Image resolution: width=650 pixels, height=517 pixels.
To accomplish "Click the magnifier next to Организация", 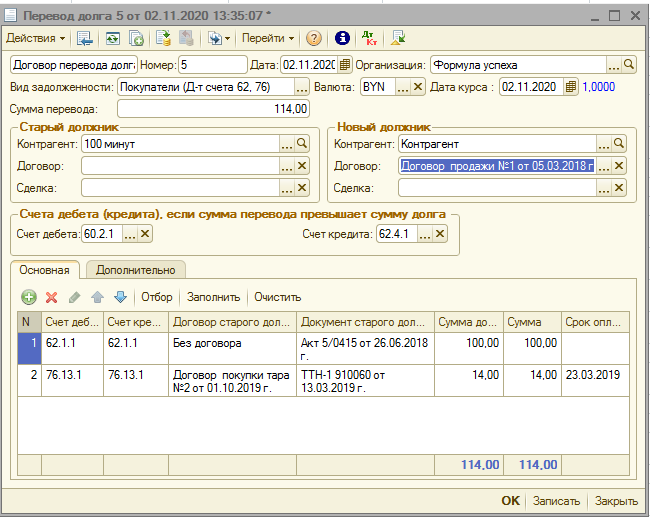I will 629,65.
